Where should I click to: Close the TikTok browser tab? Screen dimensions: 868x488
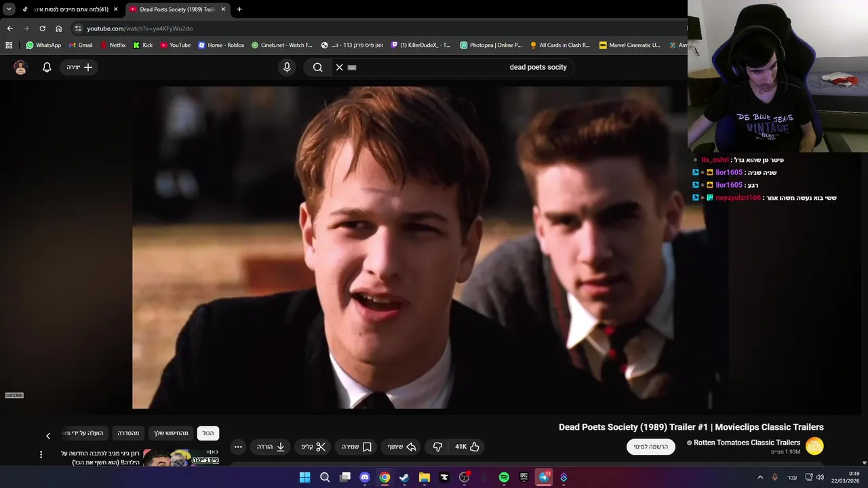[x=115, y=9]
